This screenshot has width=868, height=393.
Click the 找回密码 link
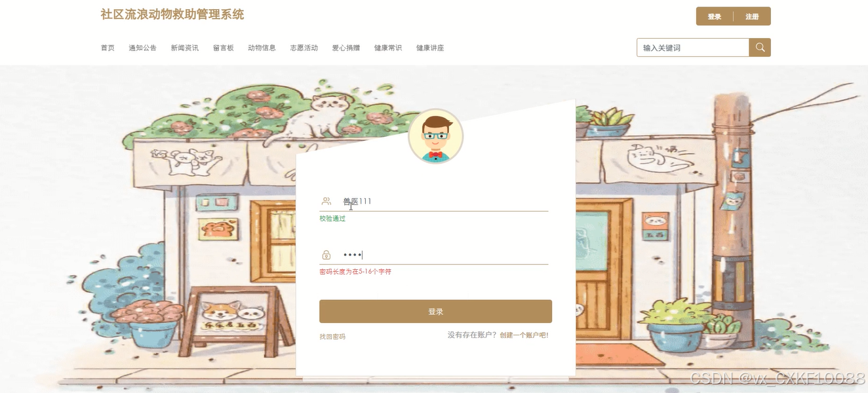pyautogui.click(x=332, y=337)
